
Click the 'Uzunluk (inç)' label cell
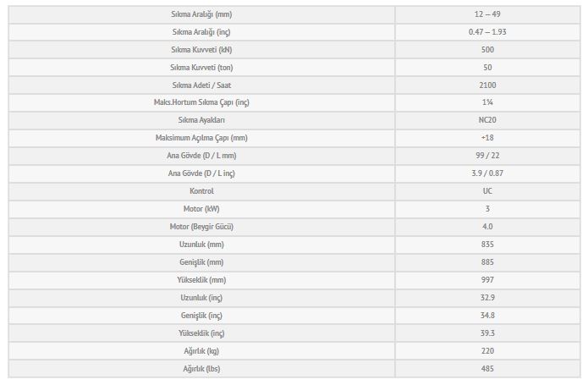[201, 298]
